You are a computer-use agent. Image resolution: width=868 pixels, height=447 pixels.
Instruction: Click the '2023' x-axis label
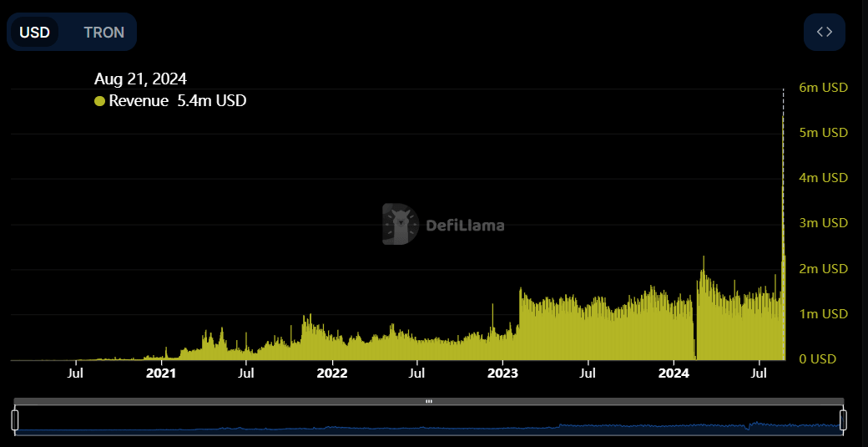[503, 373]
